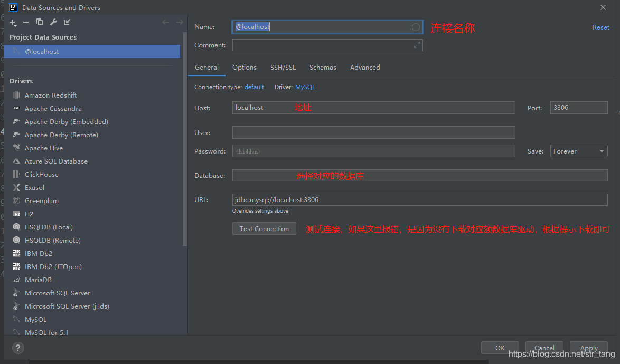Expand the Comment field with the arrows icon
The image size is (620, 364).
click(417, 45)
